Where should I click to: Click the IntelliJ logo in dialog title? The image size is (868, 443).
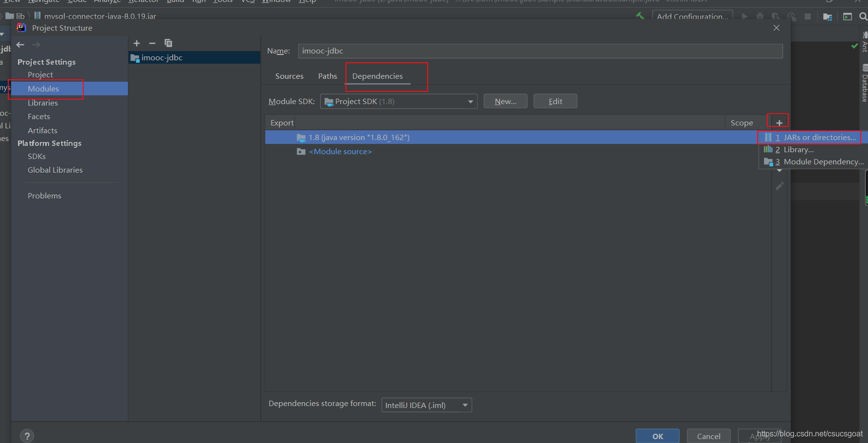click(21, 28)
